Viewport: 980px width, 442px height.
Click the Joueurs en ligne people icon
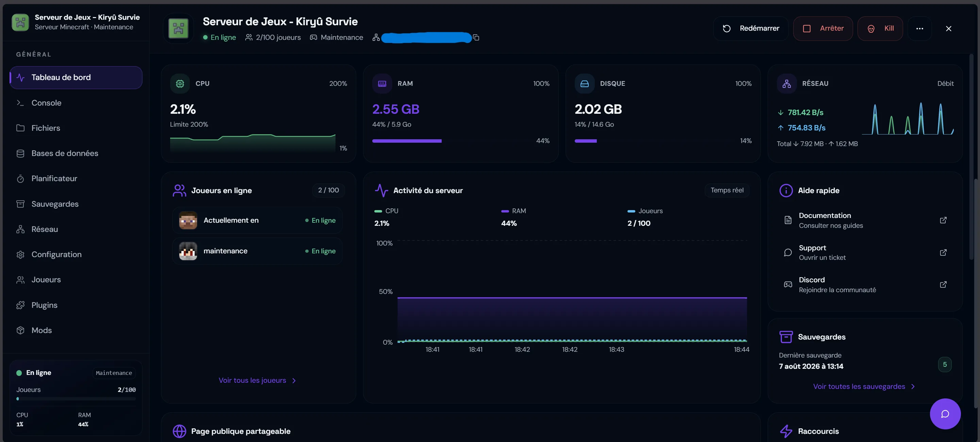pos(180,190)
